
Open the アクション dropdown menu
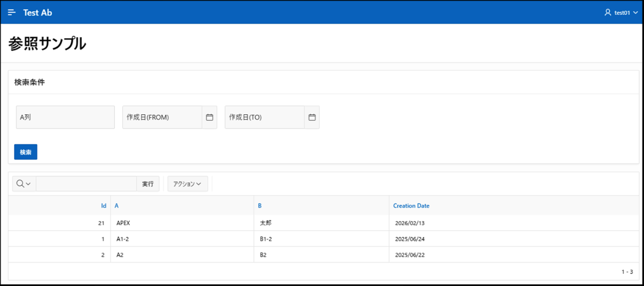[x=188, y=184]
